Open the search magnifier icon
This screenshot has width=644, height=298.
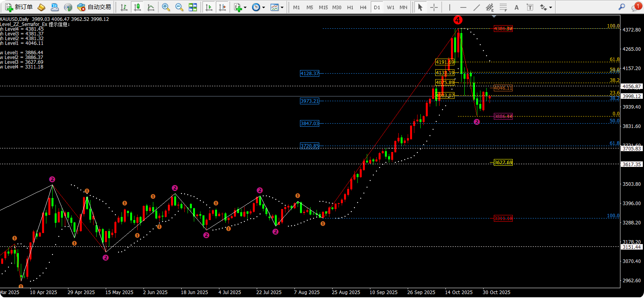coord(622,7)
